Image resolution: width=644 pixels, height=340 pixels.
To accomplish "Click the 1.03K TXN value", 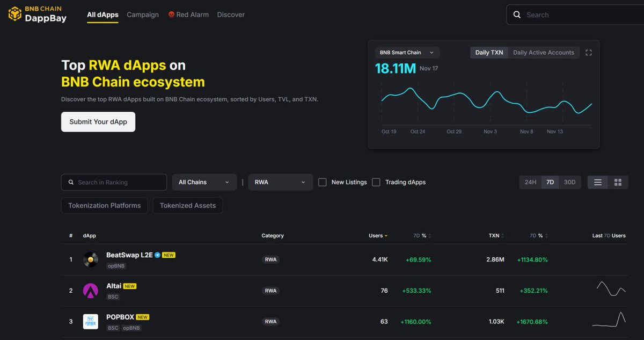I will pos(496,322).
